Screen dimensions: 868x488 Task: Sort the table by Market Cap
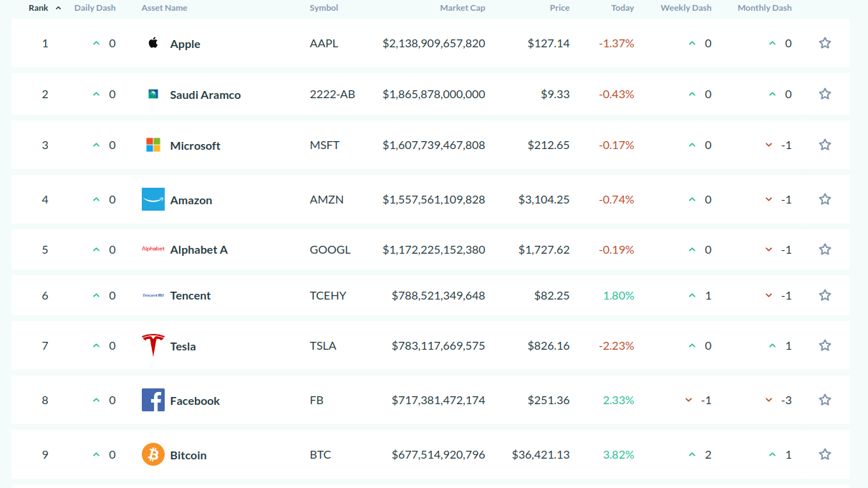pyautogui.click(x=463, y=8)
